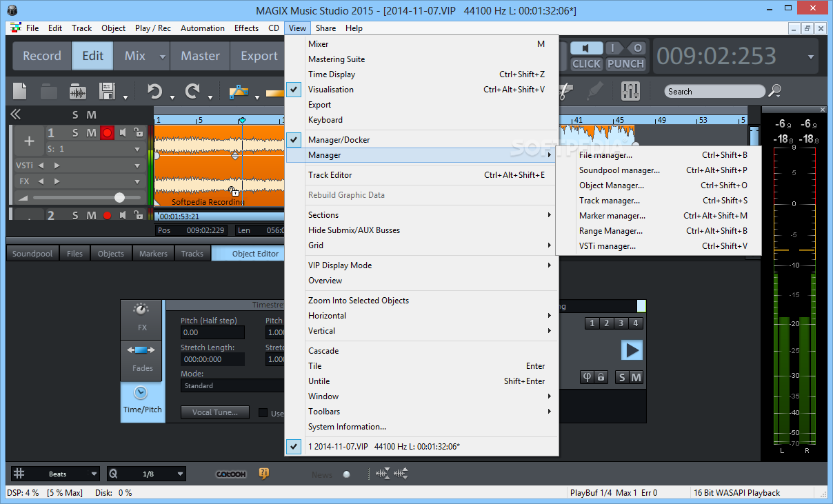Screen dimensions: 833x504
Task: Click track 1 speaker monitoring icon
Action: click(123, 132)
